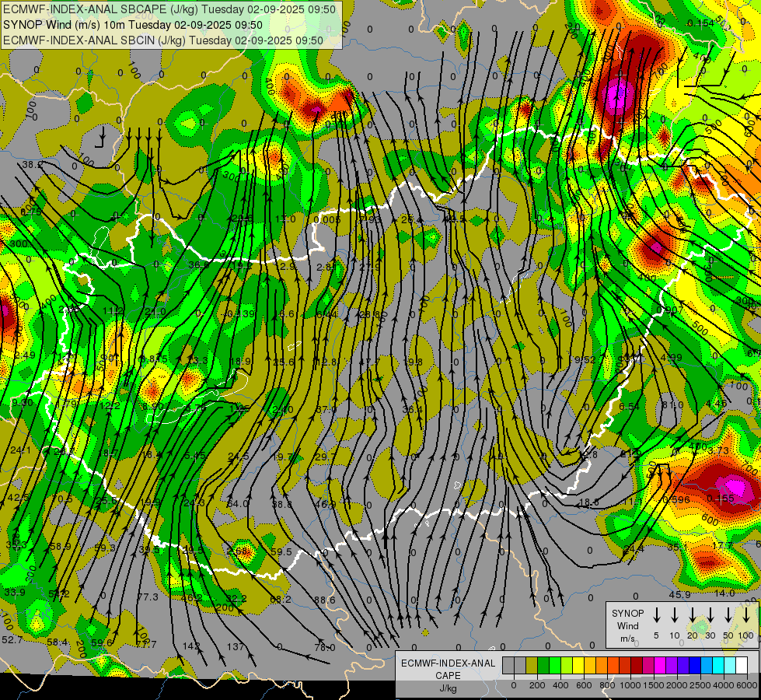Click the '0.154' value on the map
Viewport: 761px width, 700px height.
pos(701,23)
